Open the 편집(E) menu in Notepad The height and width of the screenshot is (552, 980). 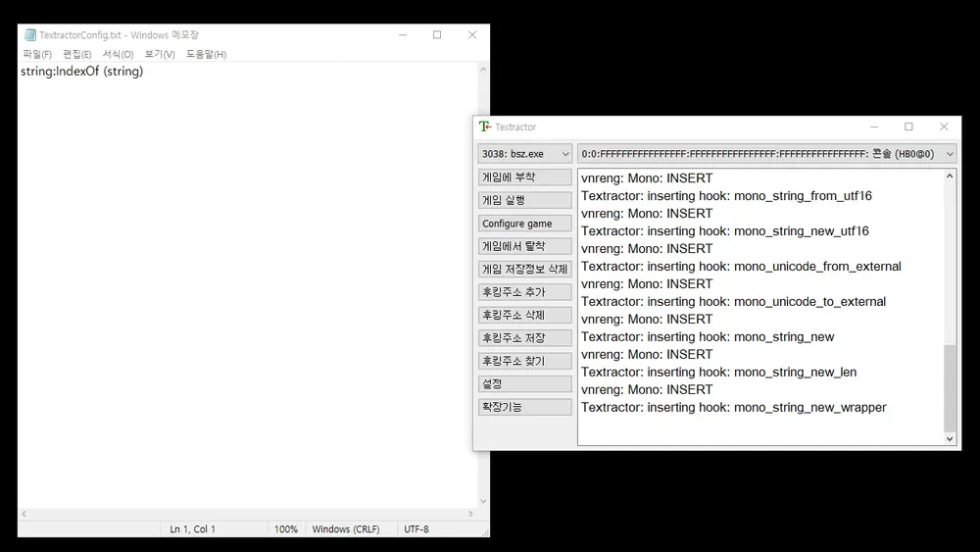point(76,54)
